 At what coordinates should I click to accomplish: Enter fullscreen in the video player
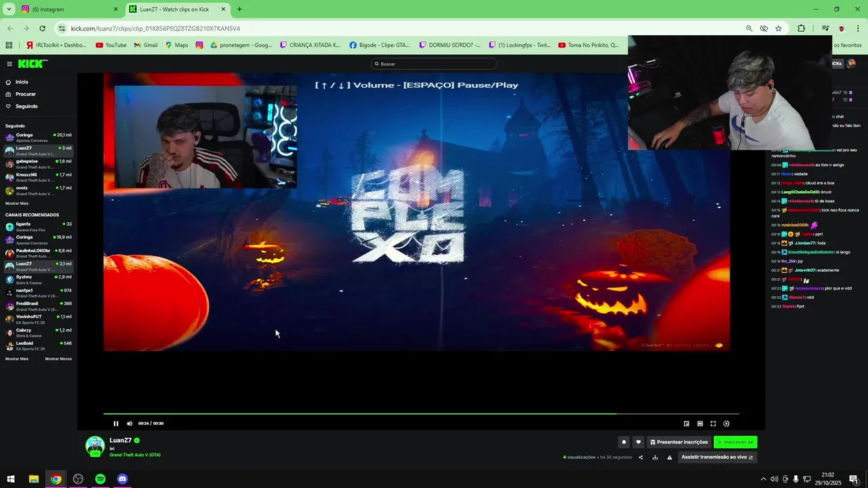pyautogui.click(x=713, y=424)
